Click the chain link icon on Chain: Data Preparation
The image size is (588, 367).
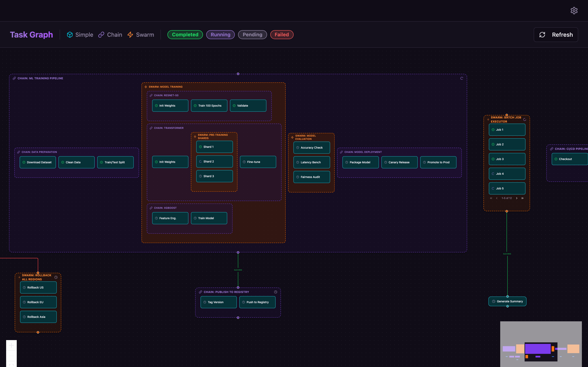coord(18,152)
